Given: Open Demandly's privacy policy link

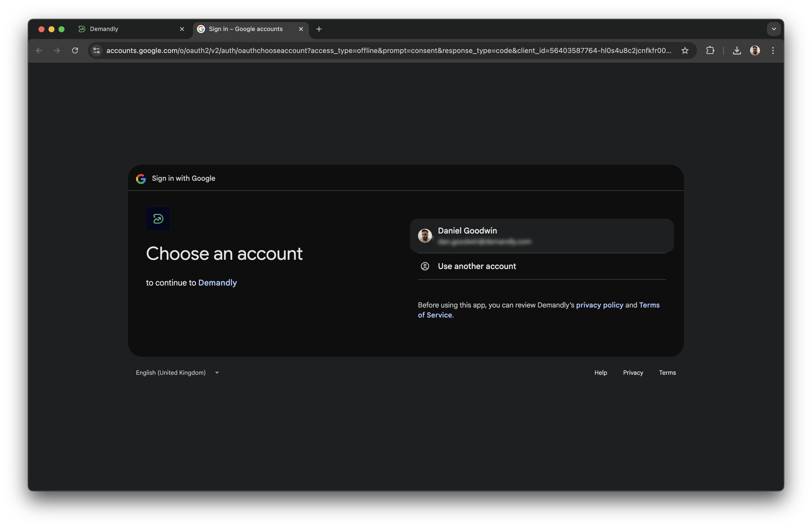Looking at the screenshot, I should coord(599,305).
